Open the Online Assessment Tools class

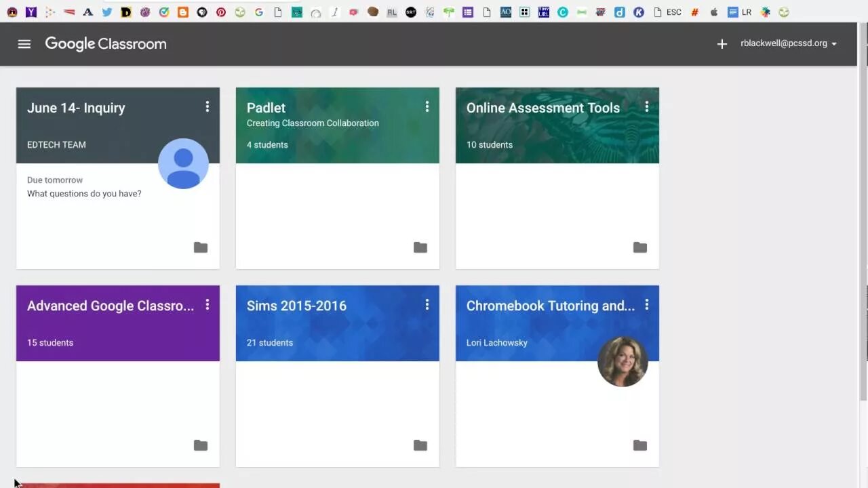[542, 108]
